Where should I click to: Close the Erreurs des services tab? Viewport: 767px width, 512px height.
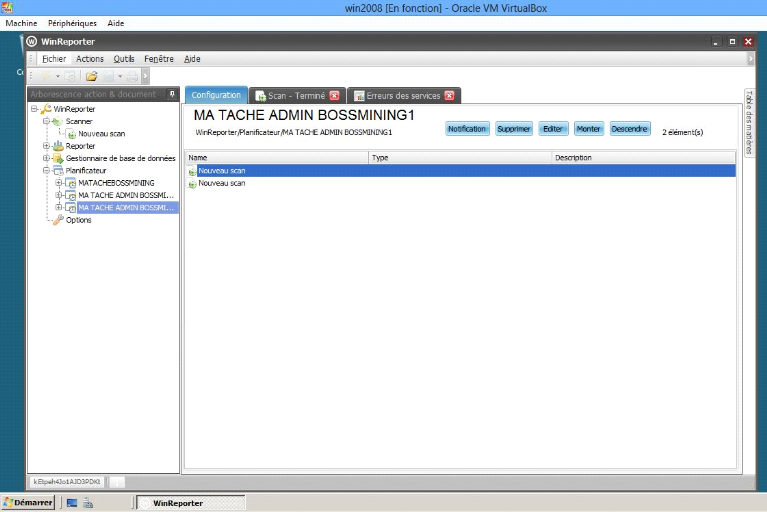tap(450, 95)
